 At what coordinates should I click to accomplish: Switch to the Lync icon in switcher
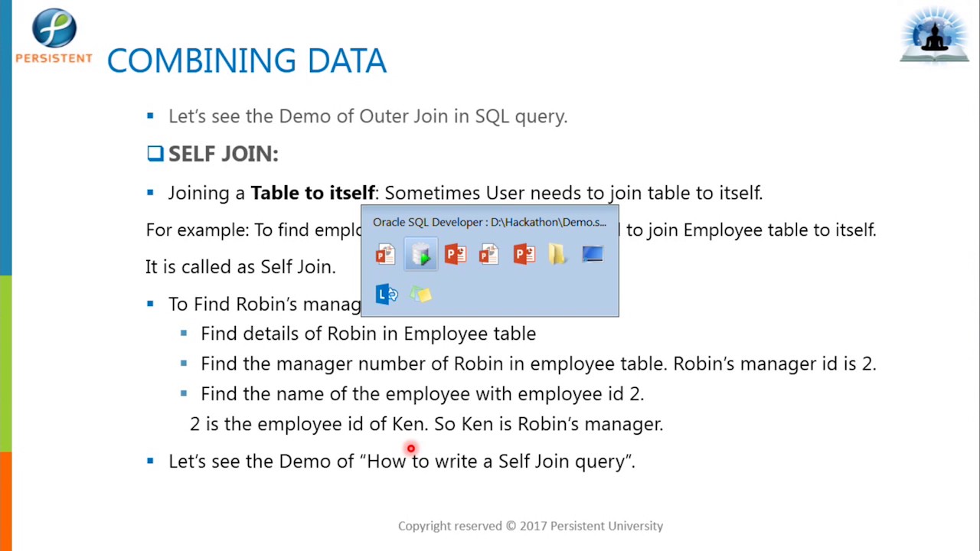[386, 295]
